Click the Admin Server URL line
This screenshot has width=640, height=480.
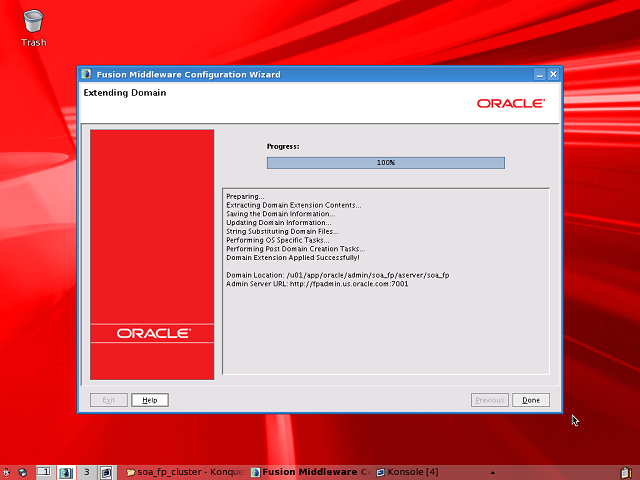tap(317, 284)
